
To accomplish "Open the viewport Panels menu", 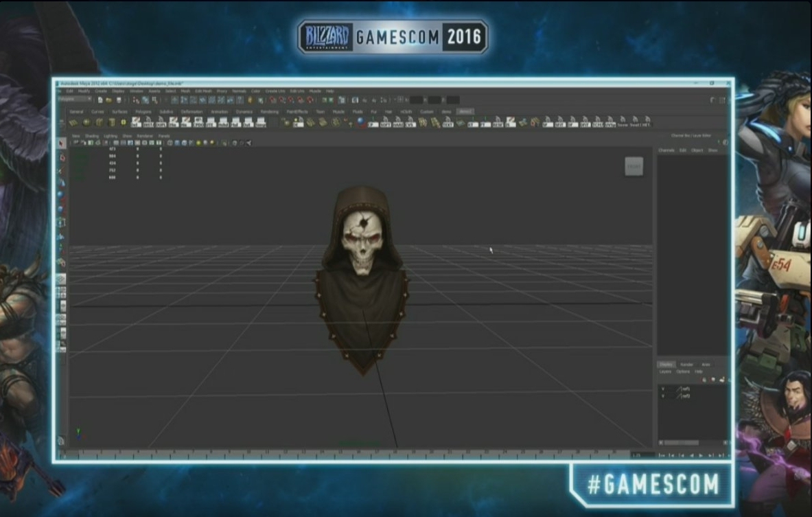I will pyautogui.click(x=164, y=136).
